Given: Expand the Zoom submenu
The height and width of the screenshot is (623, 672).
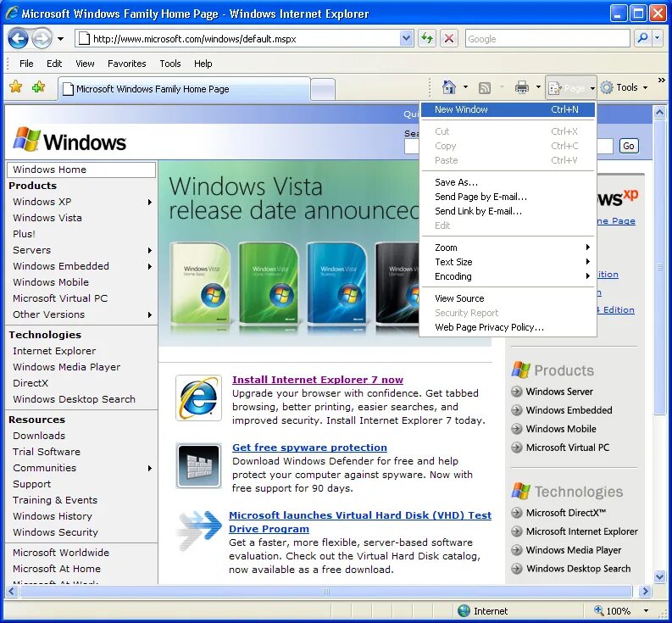Looking at the screenshot, I should click(508, 248).
